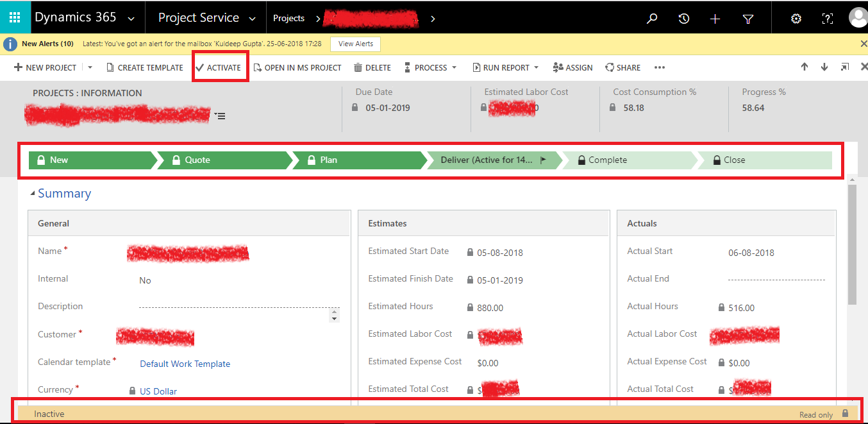The height and width of the screenshot is (424, 868).
Task: Click the search magnifier icon
Action: coord(652,19)
